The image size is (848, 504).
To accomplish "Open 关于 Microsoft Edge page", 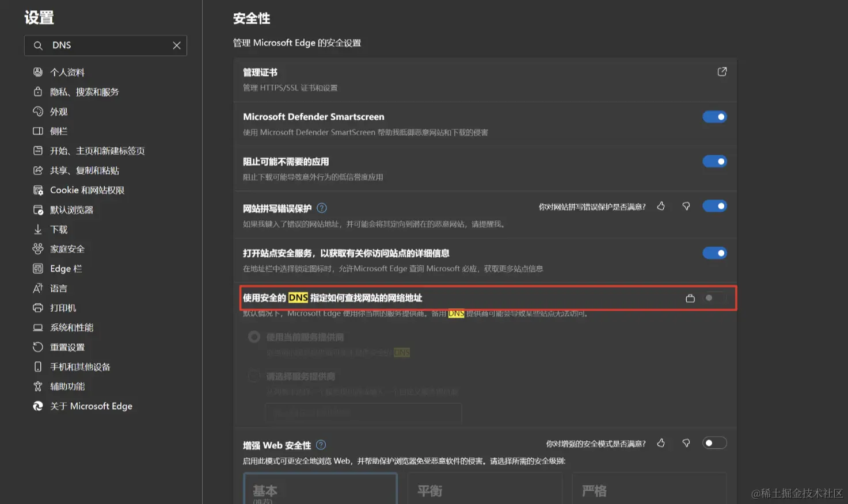I will pyautogui.click(x=91, y=406).
